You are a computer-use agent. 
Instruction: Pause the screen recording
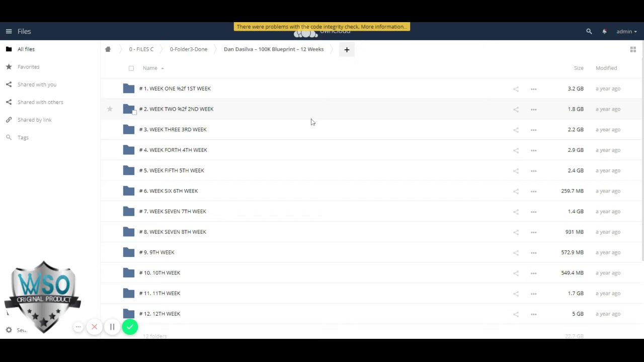click(112, 327)
